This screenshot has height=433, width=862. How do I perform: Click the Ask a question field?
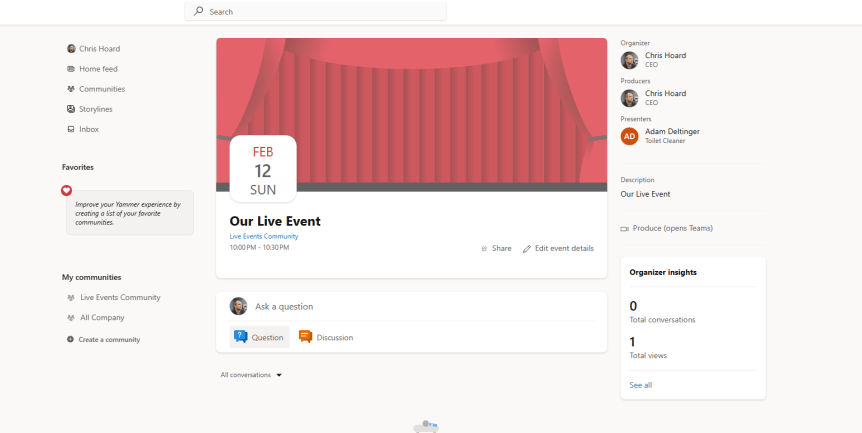tap(420, 306)
